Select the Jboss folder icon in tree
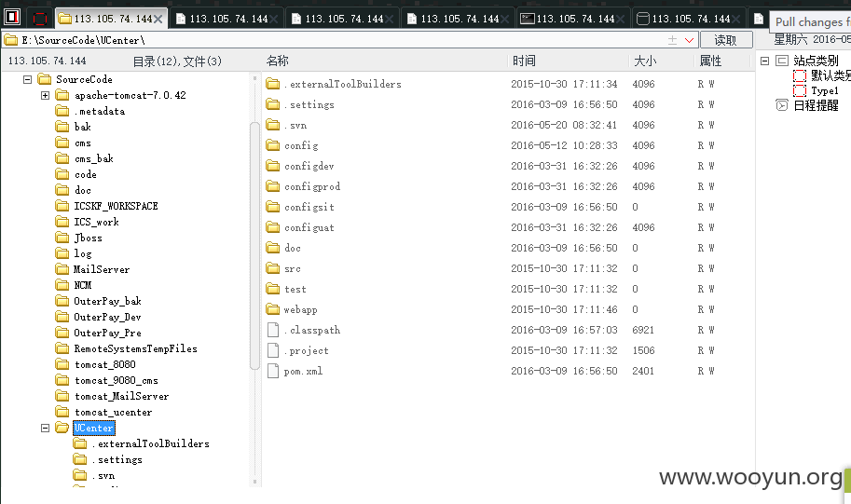The height and width of the screenshot is (504, 851). coord(62,238)
